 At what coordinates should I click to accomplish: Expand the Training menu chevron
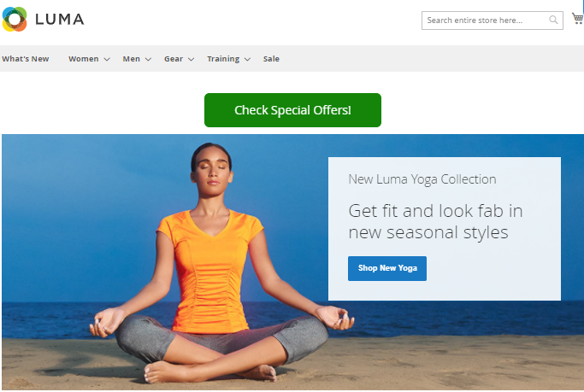[x=247, y=59]
